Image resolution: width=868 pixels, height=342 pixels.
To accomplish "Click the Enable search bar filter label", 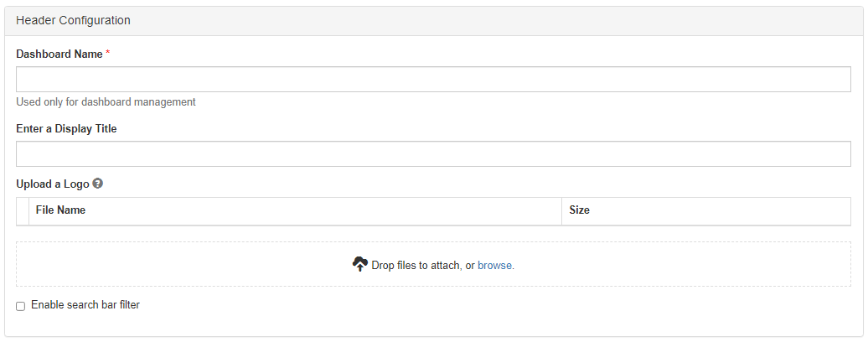I will [85, 305].
